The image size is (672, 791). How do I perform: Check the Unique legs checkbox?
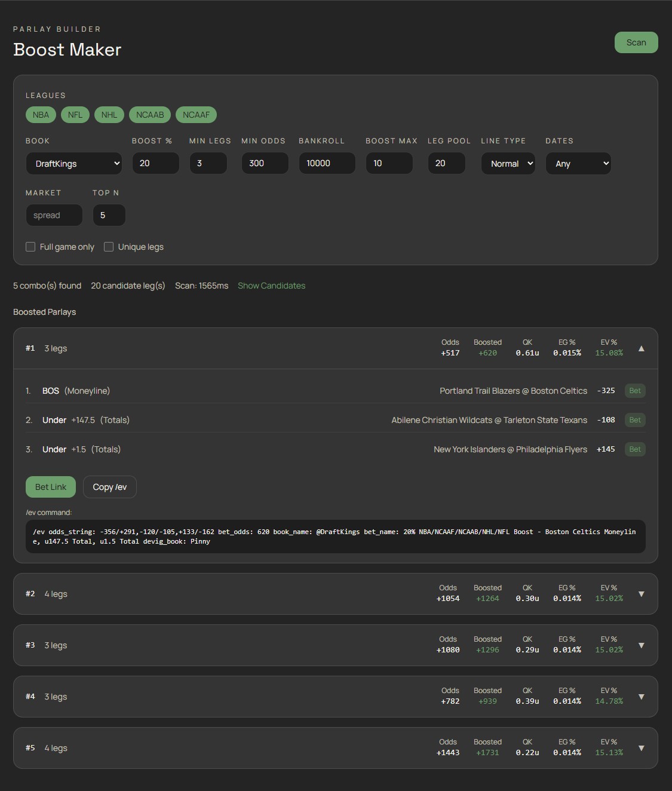pos(109,247)
